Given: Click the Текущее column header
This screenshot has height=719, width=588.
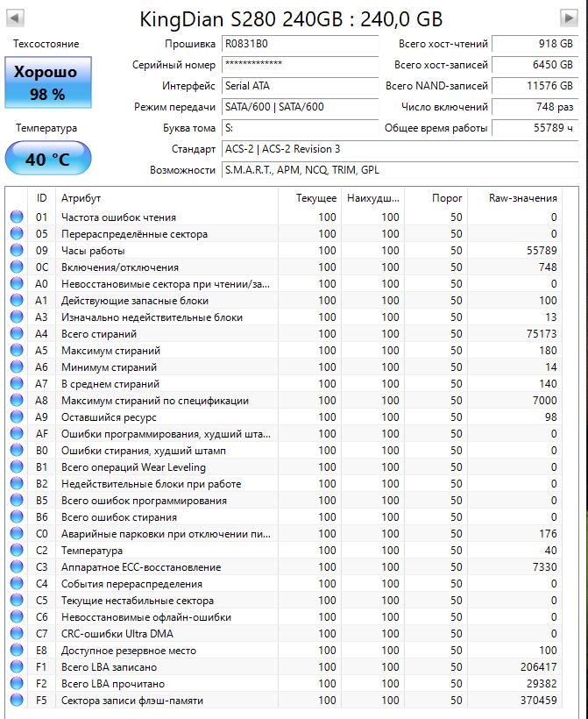Looking at the screenshot, I should (x=309, y=198).
